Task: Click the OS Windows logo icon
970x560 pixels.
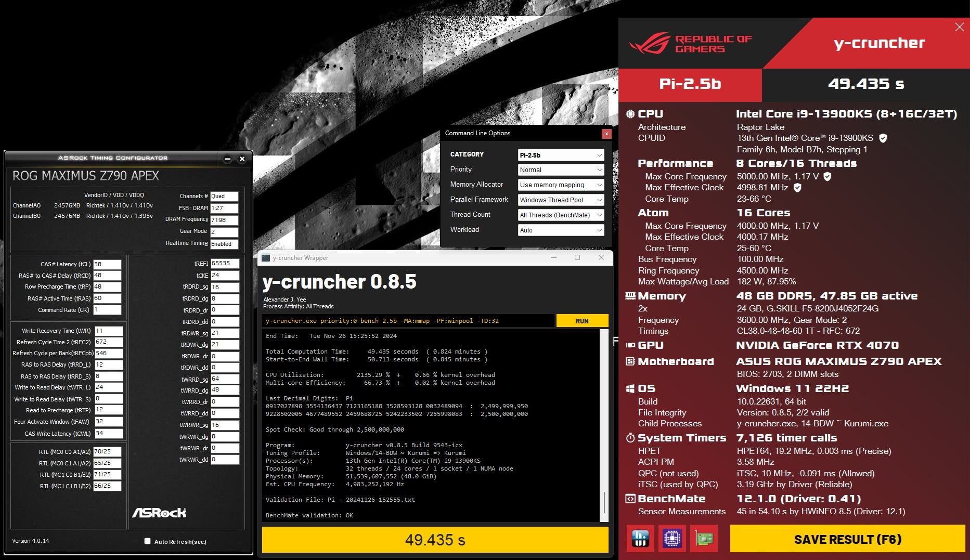Action: pos(630,388)
